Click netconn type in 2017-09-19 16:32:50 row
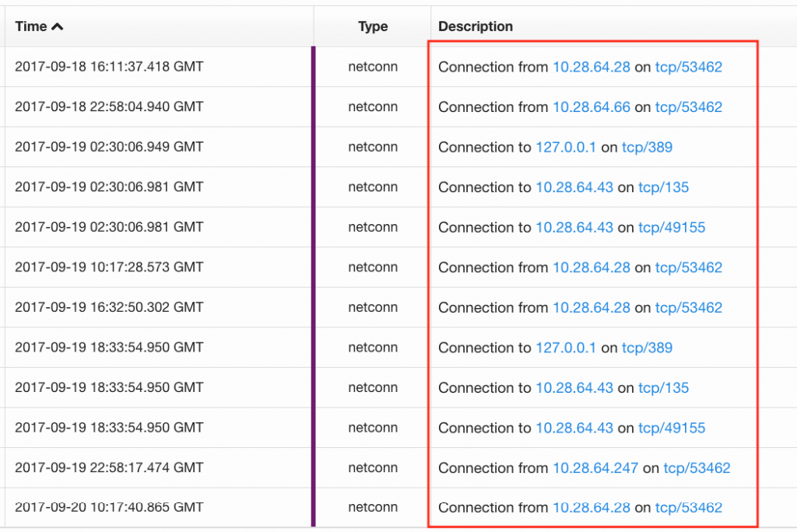Image resolution: width=797 pixels, height=532 pixels. [x=373, y=308]
